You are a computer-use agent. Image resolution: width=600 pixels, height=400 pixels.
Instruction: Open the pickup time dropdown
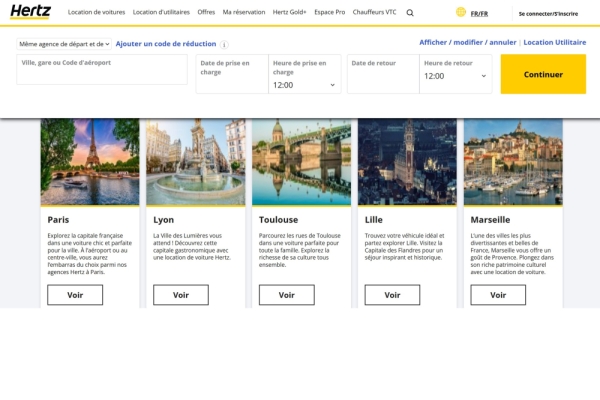click(x=305, y=85)
